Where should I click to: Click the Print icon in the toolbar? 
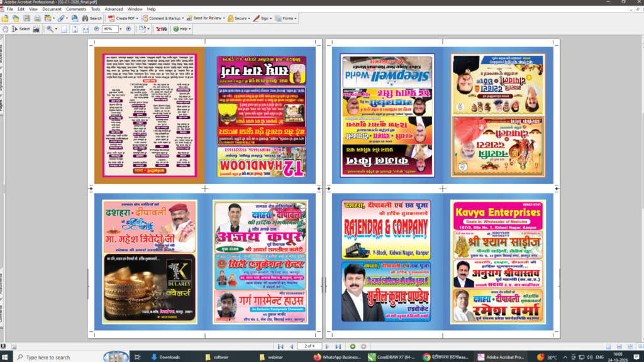tap(37, 18)
